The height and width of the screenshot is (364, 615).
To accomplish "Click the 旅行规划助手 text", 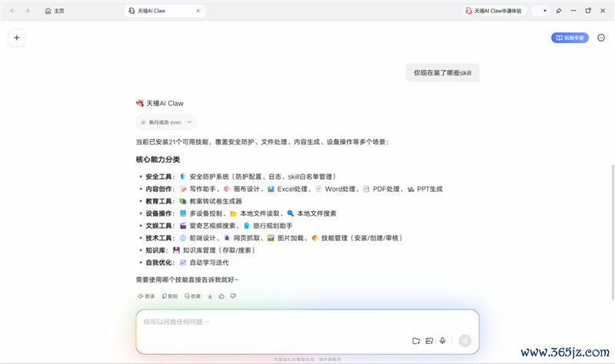I will (x=273, y=226).
